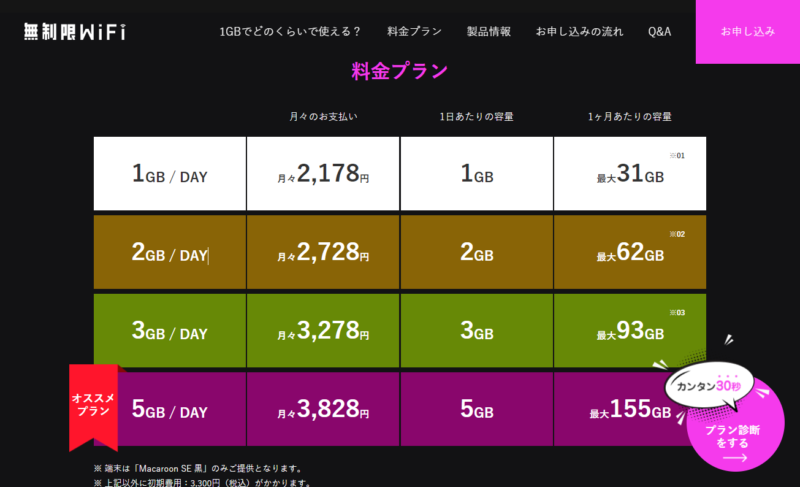800x487 pixels.
Task: Go to 製品情報 in the header
Action: [488, 32]
